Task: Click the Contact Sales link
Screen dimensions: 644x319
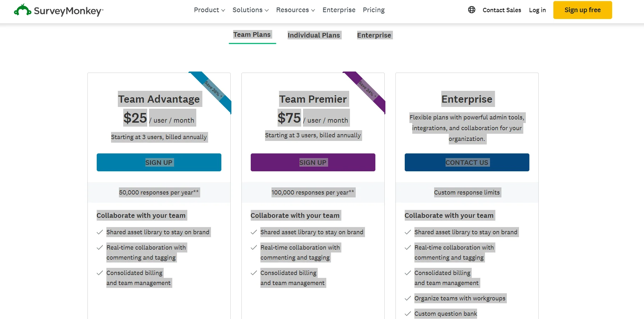Action: point(502,10)
